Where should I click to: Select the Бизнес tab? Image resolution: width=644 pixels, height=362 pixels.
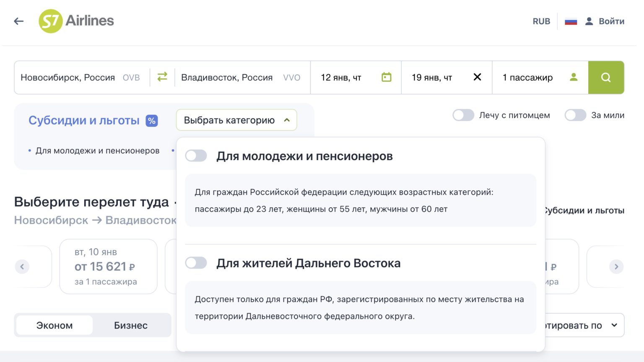point(131,325)
